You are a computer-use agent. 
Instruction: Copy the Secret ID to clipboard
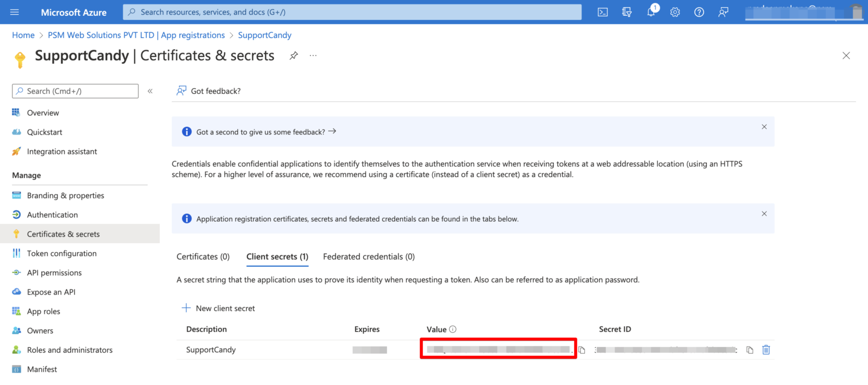coord(749,350)
